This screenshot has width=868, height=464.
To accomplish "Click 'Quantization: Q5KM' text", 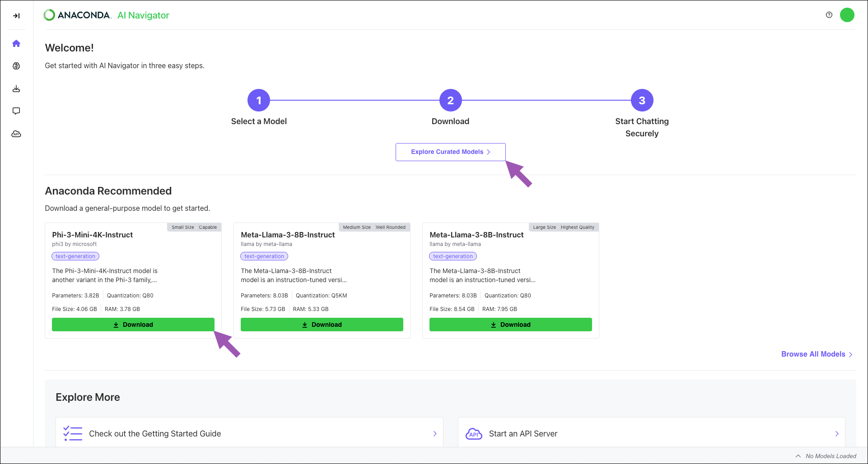I will [322, 296].
